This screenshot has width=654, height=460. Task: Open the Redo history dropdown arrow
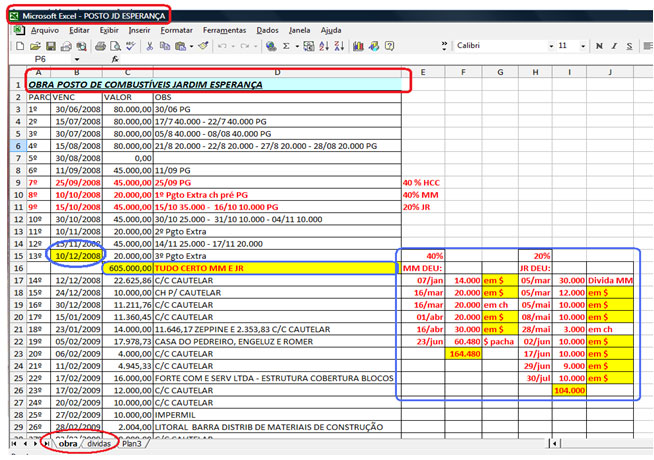point(256,46)
